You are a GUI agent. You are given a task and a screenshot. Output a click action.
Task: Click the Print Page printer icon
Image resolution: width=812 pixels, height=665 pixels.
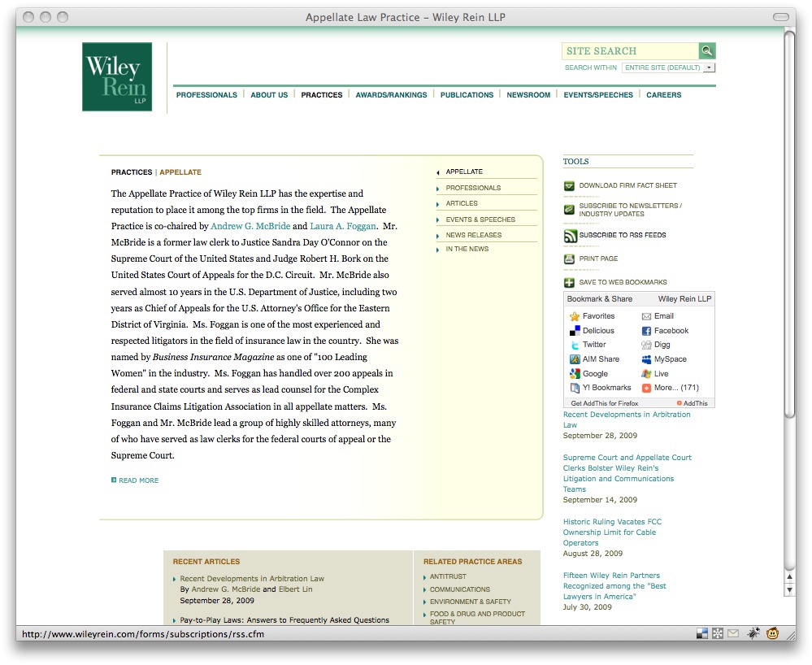point(570,259)
